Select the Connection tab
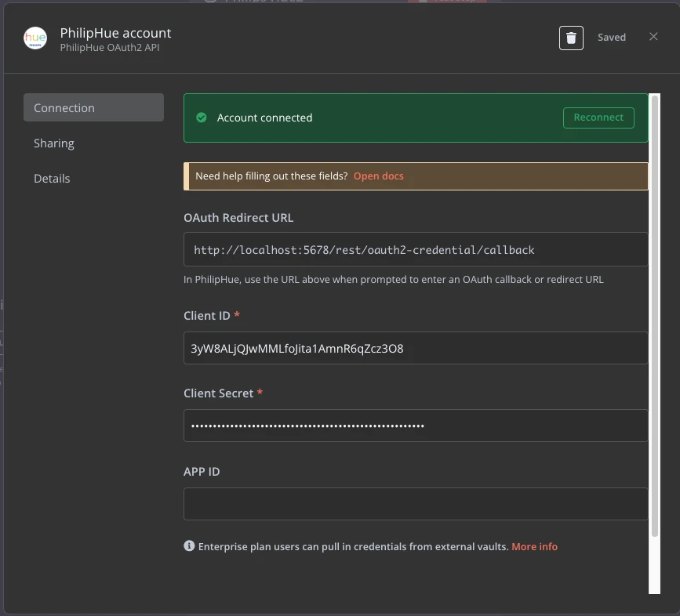Screen dimensions: 680x616 point(93,108)
